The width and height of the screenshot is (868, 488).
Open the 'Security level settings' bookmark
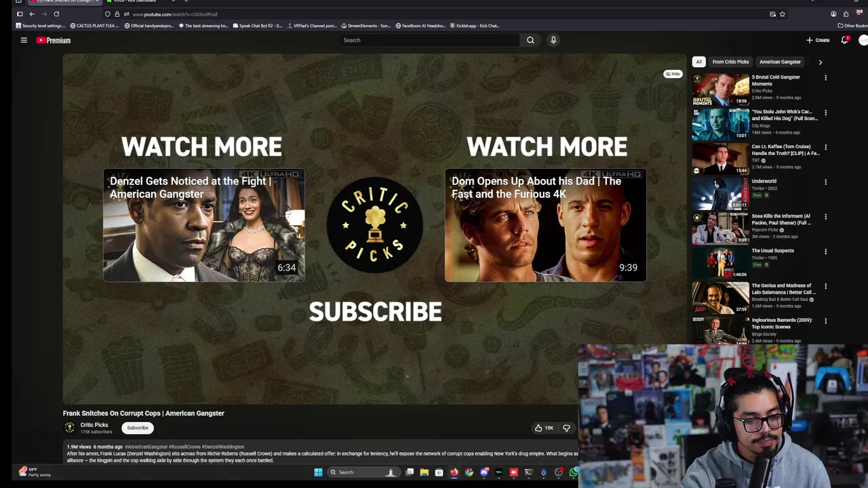[x=40, y=26]
